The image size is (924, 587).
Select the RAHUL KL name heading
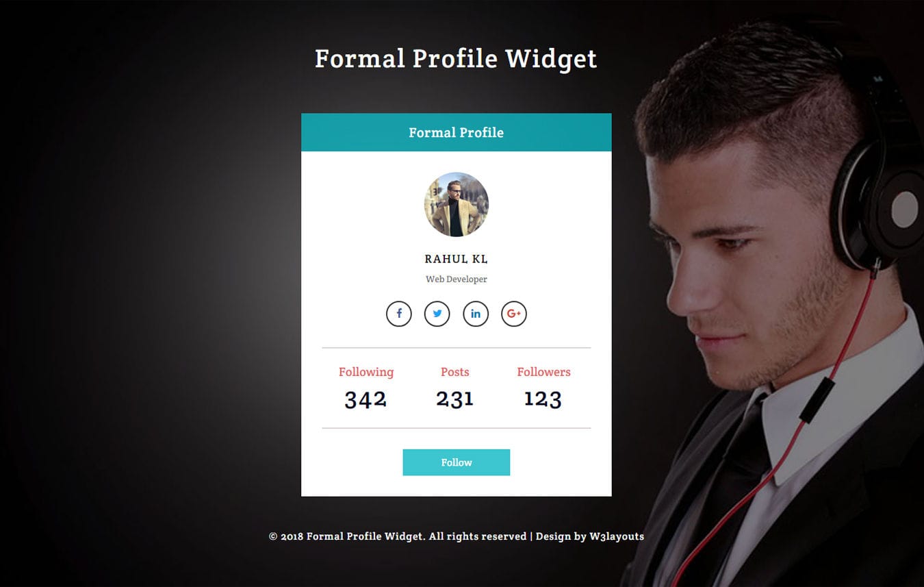pyautogui.click(x=457, y=259)
